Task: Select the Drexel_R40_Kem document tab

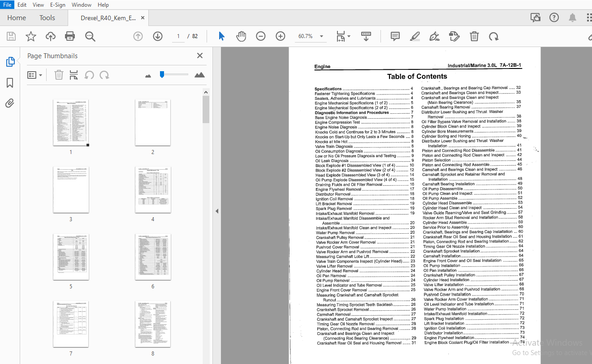Action: (108, 18)
